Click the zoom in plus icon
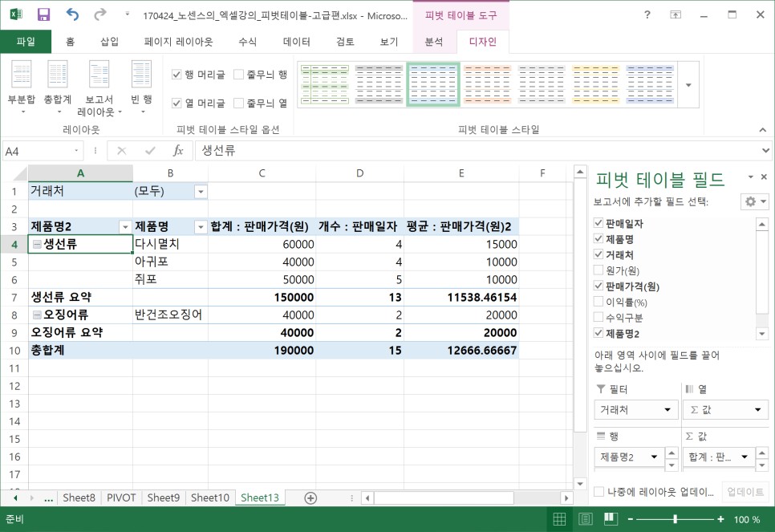775x532 pixels. click(x=720, y=519)
